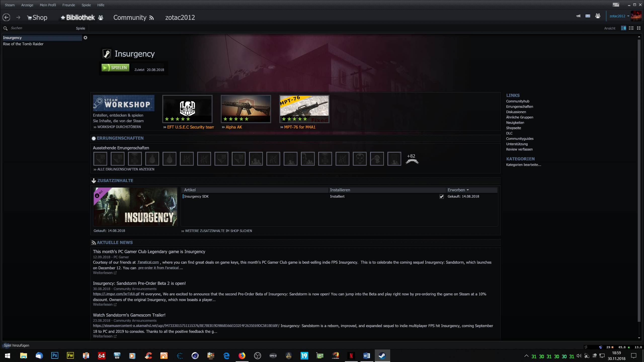Open the friends list icon in header
Image resolution: width=644 pixels, height=362 pixels.
coord(598,16)
